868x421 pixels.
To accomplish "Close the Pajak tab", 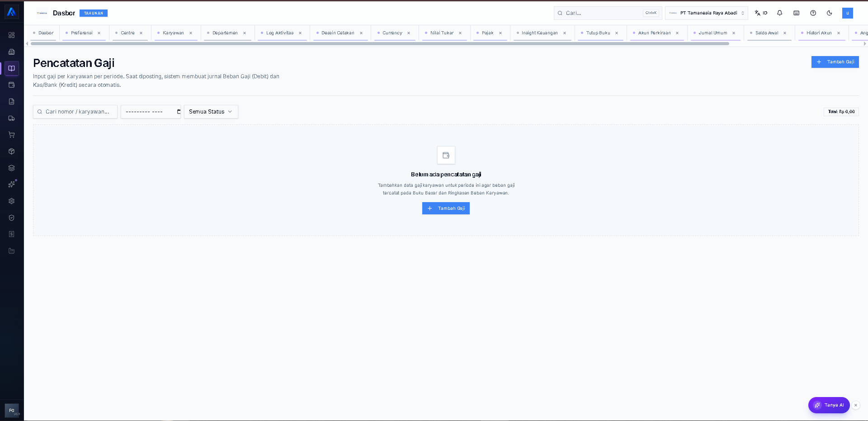I will click(x=500, y=33).
